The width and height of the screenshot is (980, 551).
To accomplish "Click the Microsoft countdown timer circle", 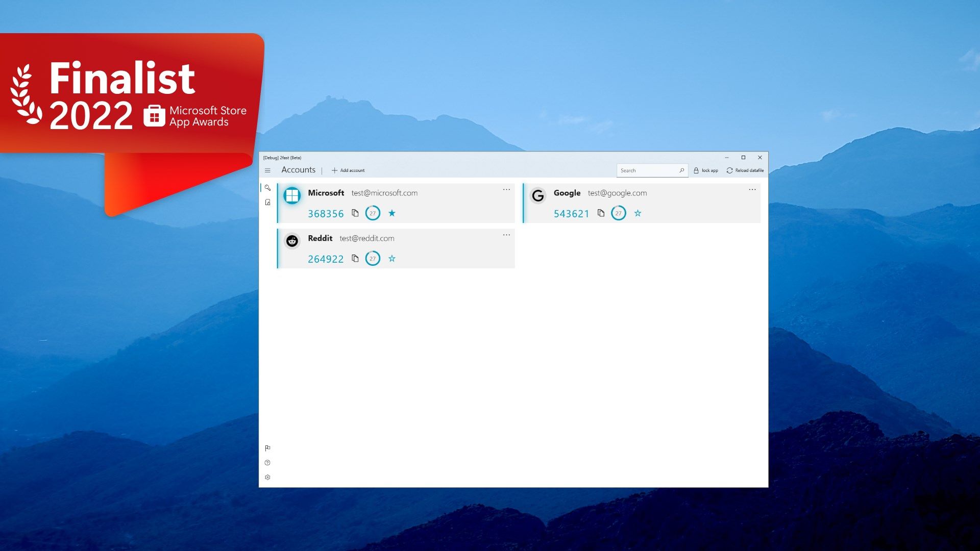I will tap(373, 213).
